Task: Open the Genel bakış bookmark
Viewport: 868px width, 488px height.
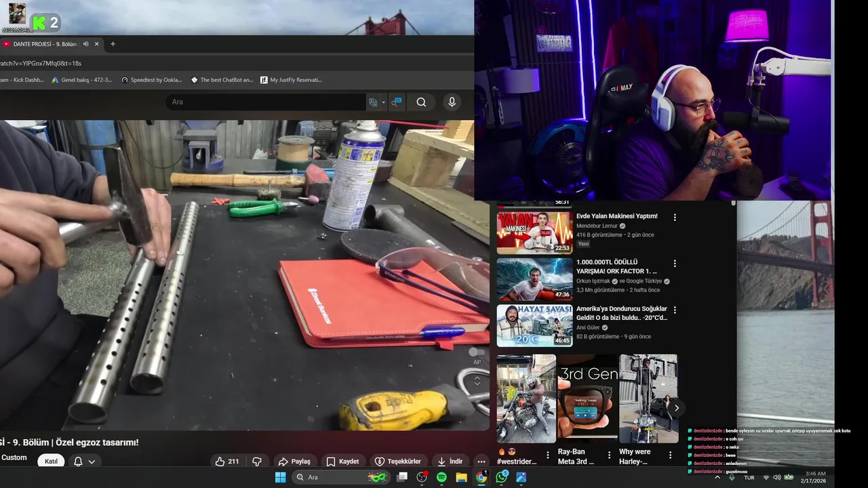Action: point(82,80)
